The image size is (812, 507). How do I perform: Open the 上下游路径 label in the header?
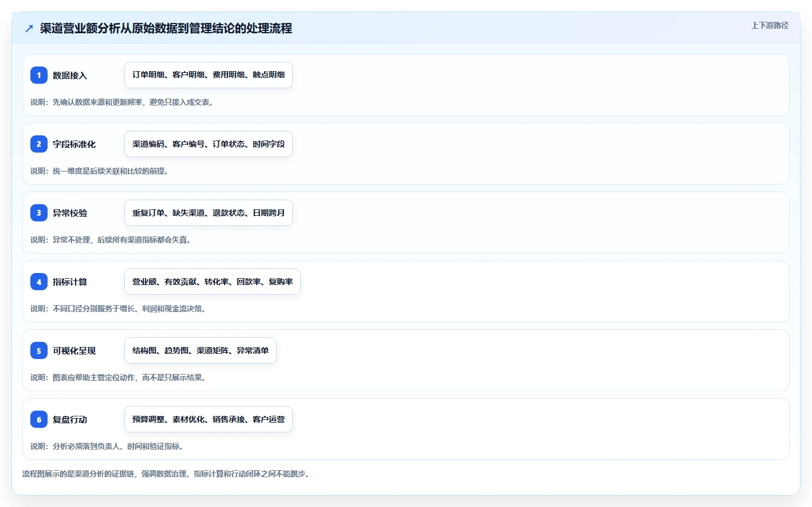point(770,25)
